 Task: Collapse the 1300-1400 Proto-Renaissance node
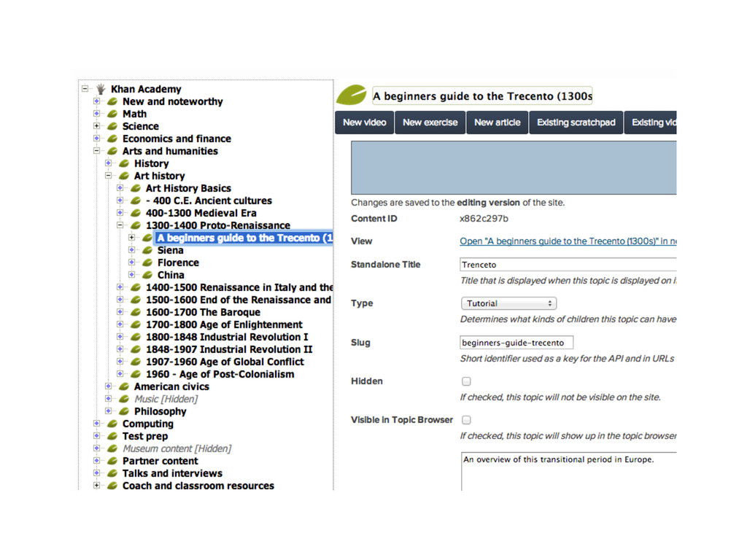point(120,225)
